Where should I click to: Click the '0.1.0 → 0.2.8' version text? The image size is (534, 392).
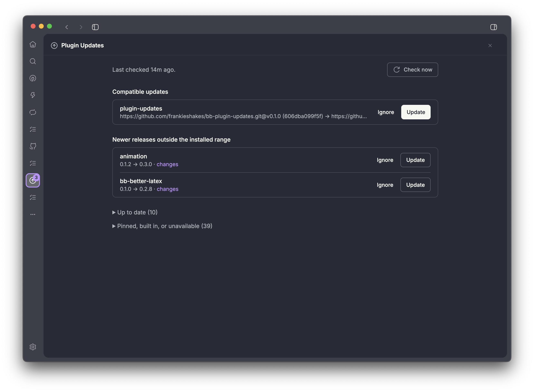pos(136,189)
